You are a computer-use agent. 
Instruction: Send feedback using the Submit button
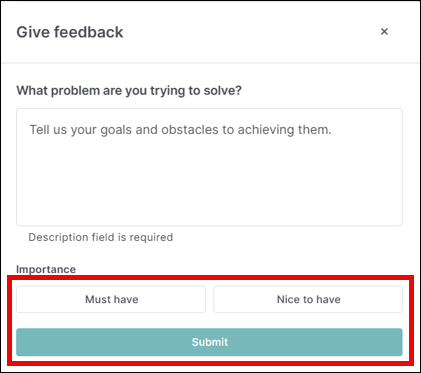(209, 342)
